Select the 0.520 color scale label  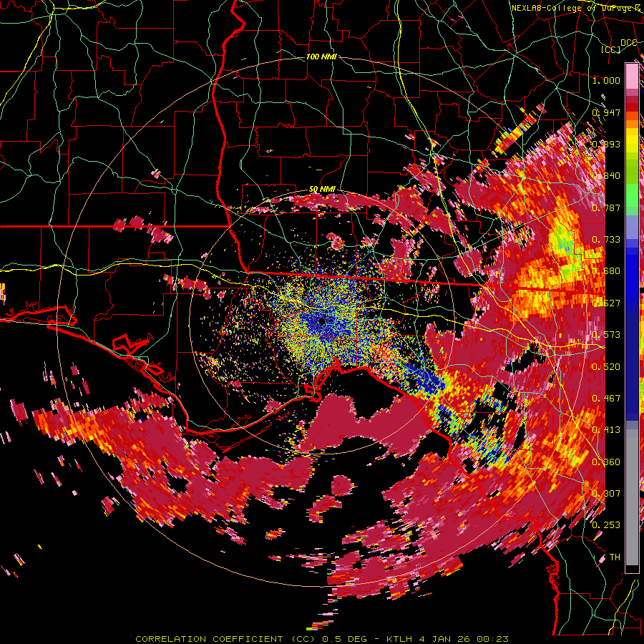606,367
